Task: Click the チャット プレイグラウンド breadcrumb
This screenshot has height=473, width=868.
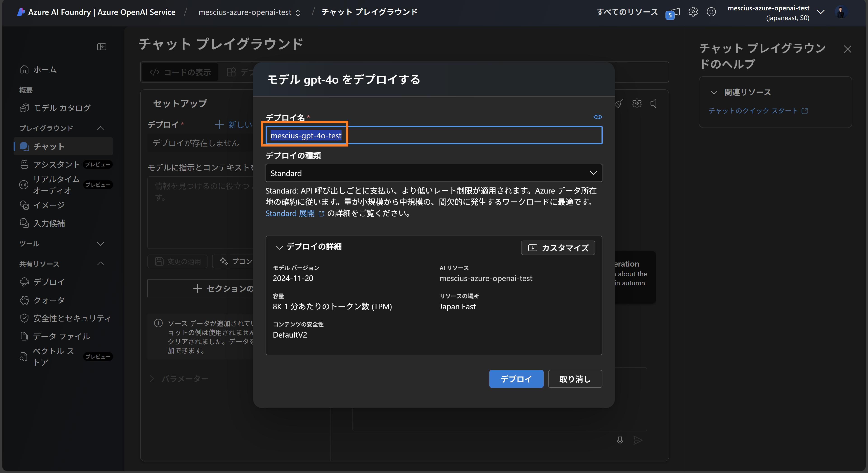Action: [x=369, y=12]
